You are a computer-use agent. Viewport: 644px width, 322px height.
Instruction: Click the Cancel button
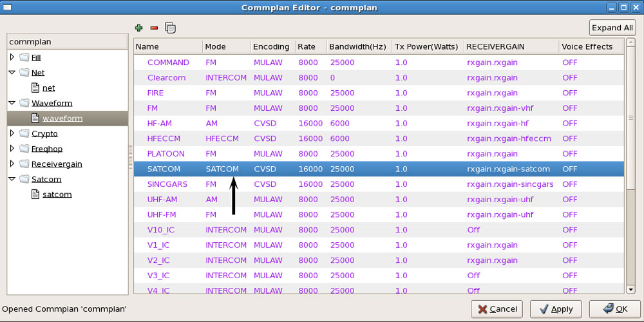coord(497,309)
